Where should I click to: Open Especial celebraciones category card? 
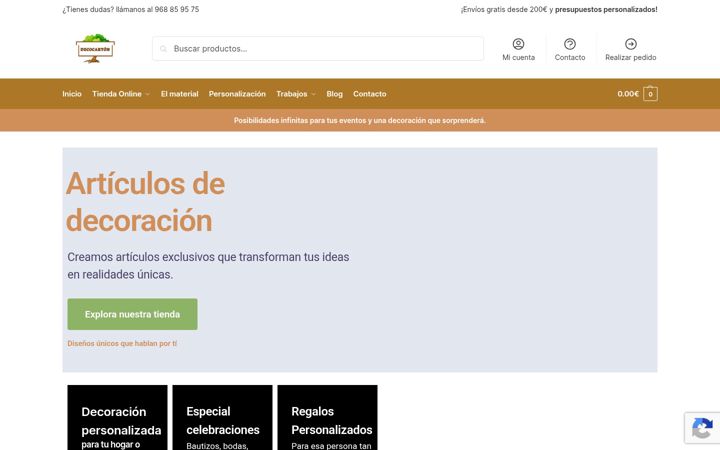(x=222, y=417)
